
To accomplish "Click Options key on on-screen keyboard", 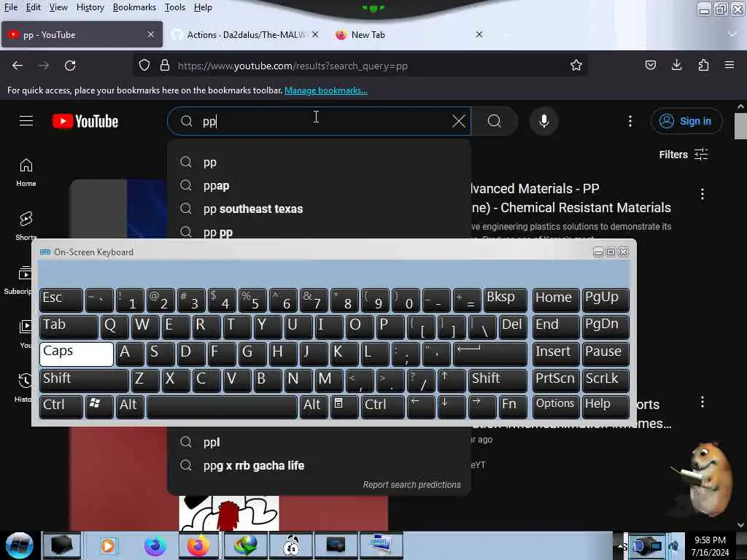I will [x=555, y=406].
